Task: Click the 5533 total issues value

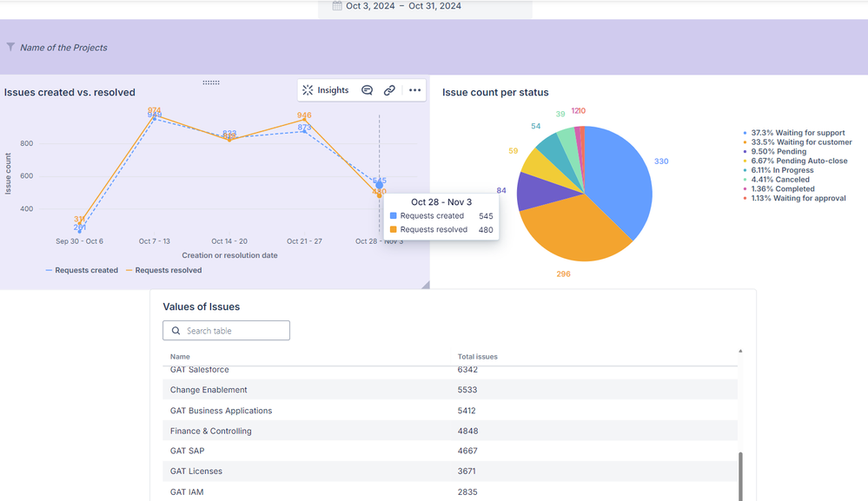Action: (467, 390)
